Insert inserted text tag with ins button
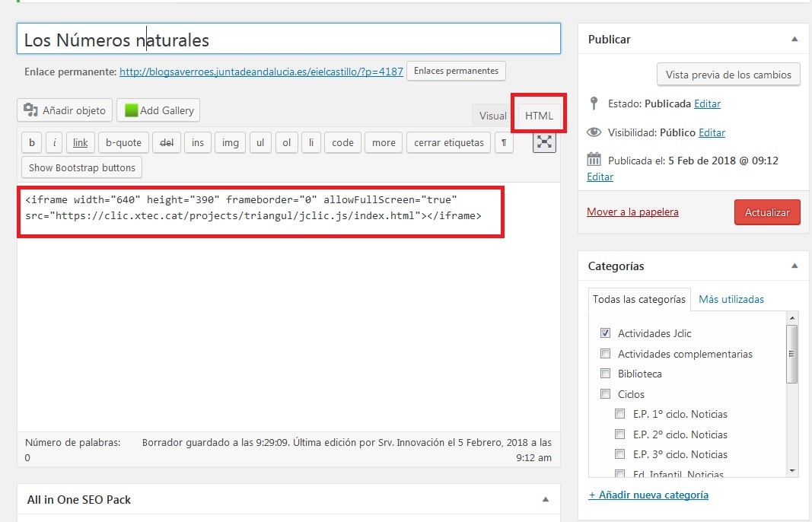The image size is (812, 522). [x=198, y=143]
